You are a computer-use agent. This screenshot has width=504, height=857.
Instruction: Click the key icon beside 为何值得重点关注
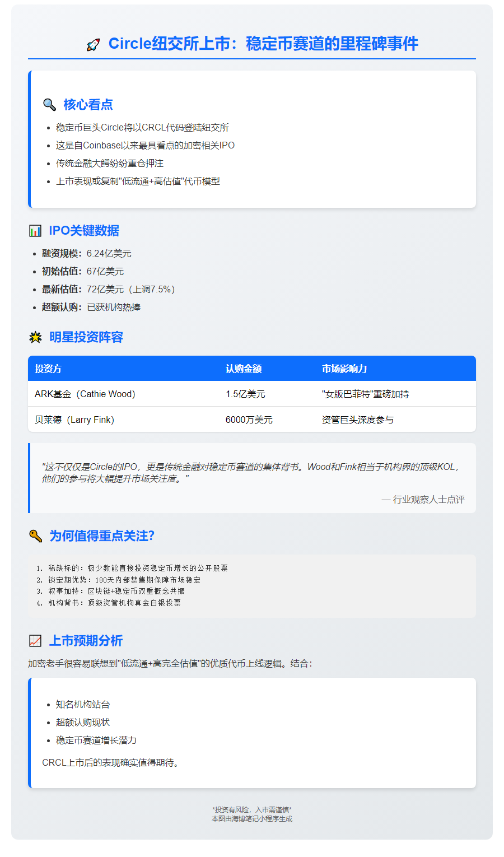[x=35, y=536]
